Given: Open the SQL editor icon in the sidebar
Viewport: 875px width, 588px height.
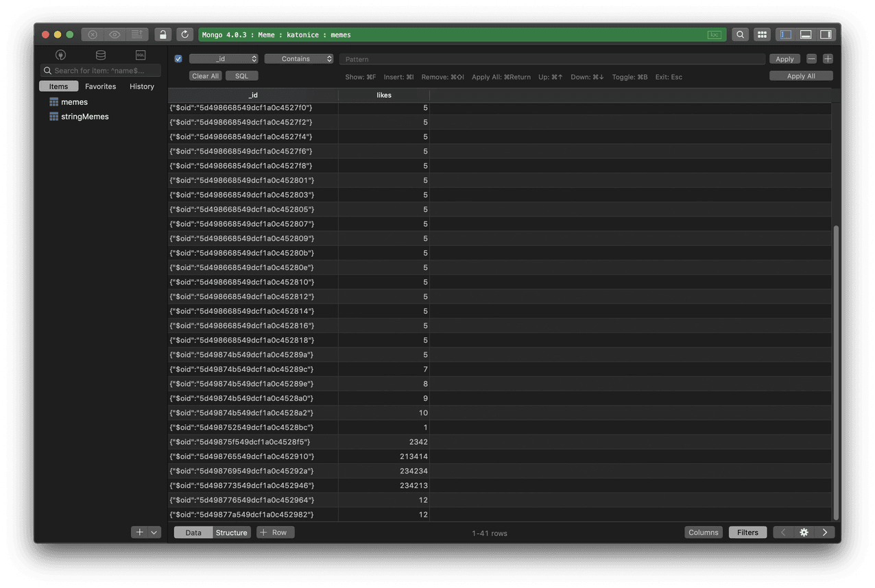Looking at the screenshot, I should tap(141, 55).
